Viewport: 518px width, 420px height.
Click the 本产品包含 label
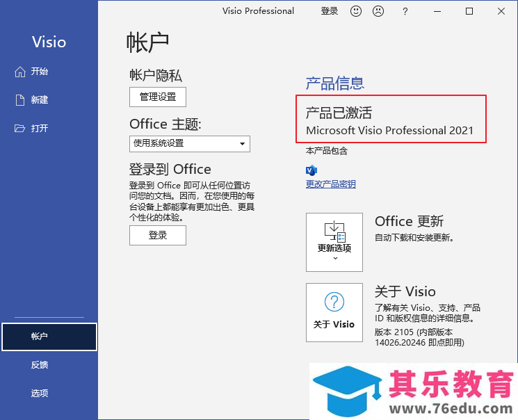pyautogui.click(x=326, y=151)
